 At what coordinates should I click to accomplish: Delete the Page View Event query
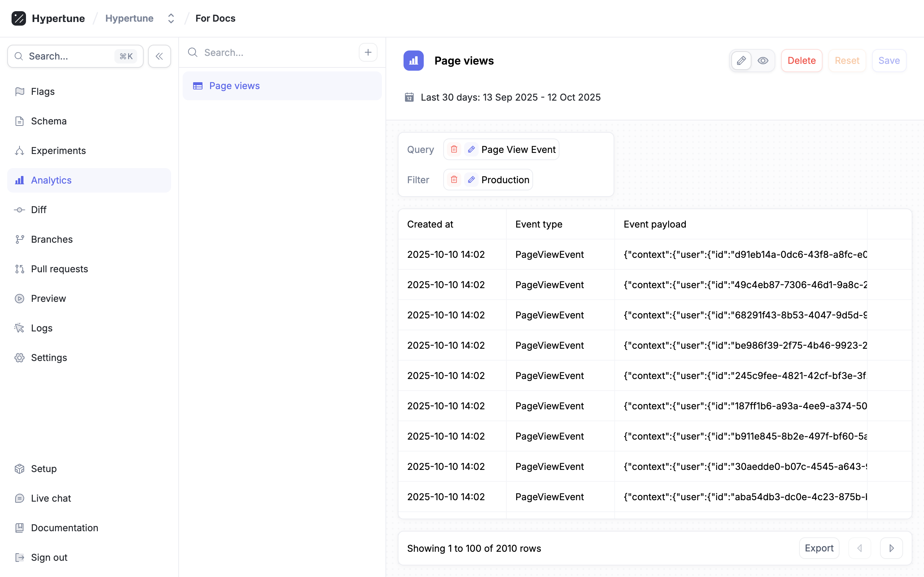click(x=454, y=149)
